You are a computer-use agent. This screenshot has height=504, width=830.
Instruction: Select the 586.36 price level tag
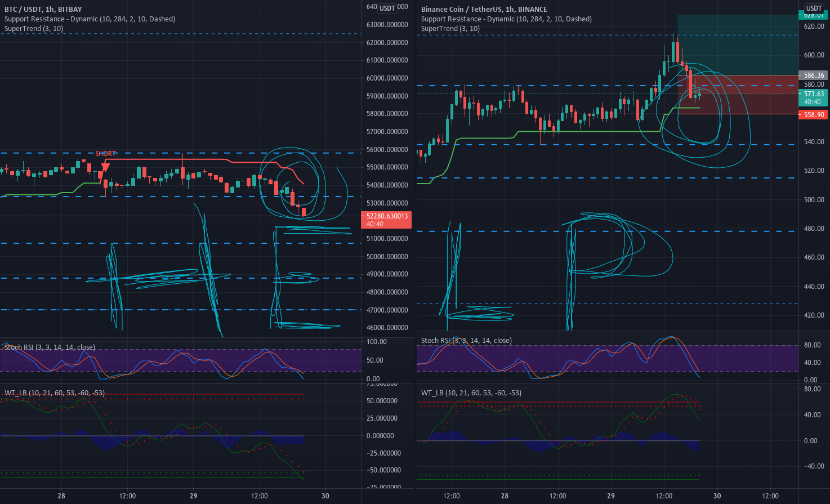tap(814, 75)
